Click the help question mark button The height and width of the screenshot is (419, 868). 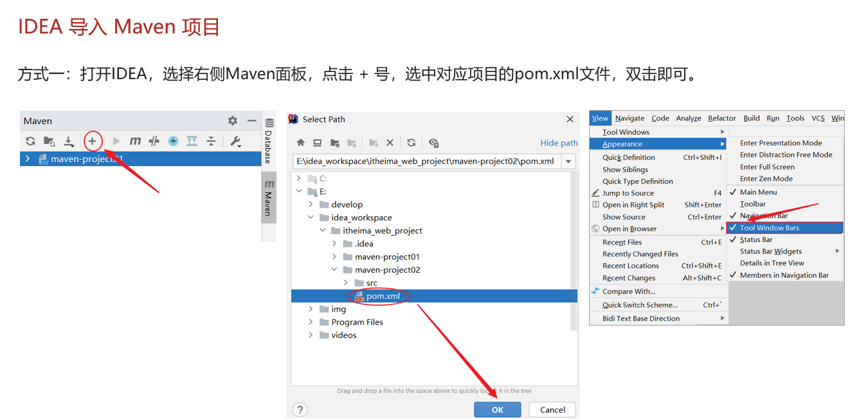[x=300, y=409]
